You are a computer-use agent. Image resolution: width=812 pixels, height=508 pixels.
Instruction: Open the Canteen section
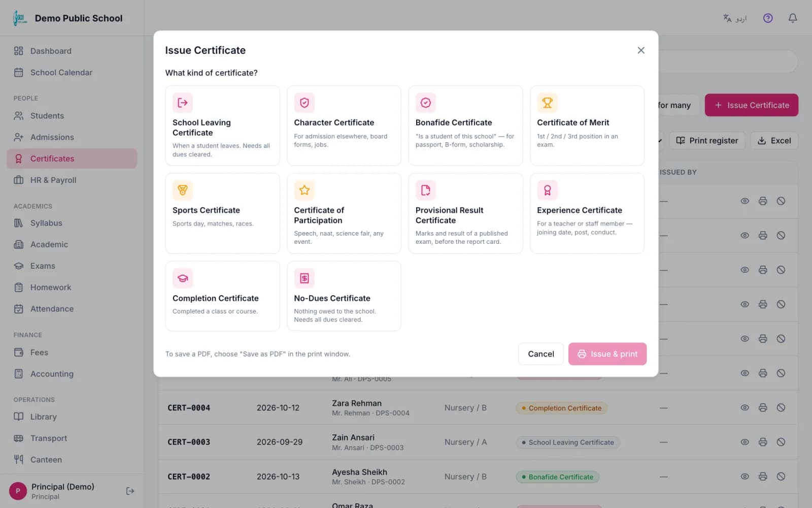[72, 460]
